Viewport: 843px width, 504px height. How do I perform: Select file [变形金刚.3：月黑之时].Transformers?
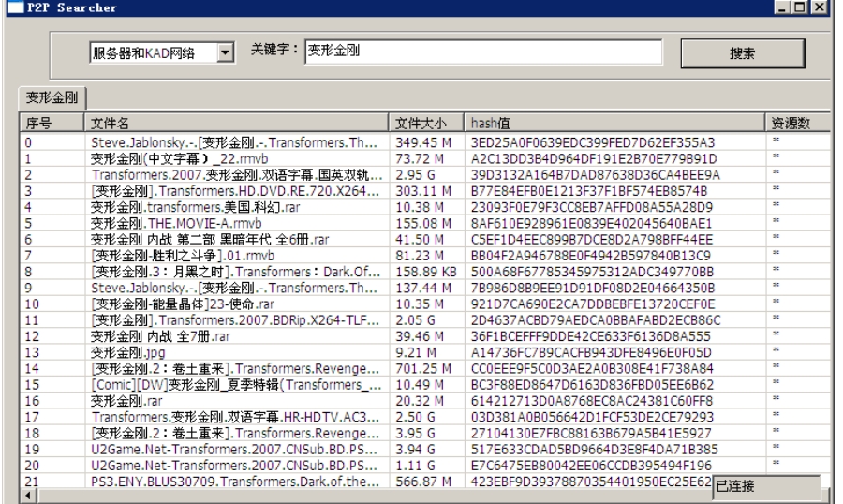[236, 272]
